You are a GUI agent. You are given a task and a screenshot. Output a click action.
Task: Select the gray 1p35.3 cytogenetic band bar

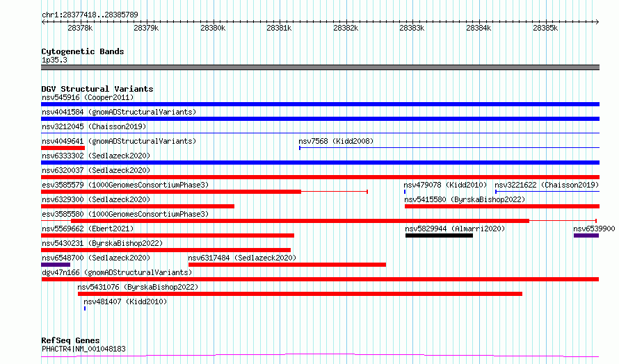320,67
